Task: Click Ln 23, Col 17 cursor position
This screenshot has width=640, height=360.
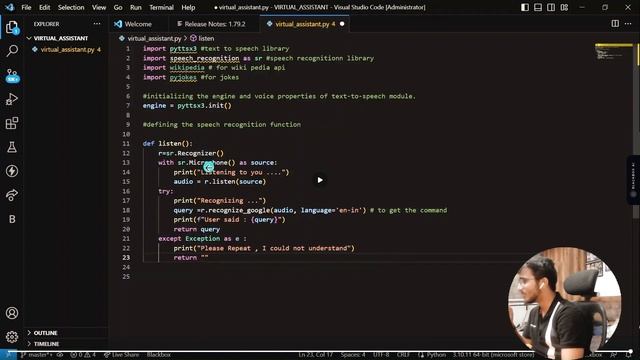Action: click(315, 355)
